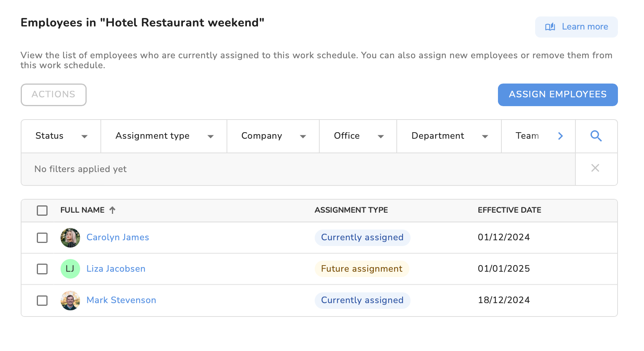Check the box for Carolyn James
The height and width of the screenshot is (351, 644).
[x=42, y=238]
